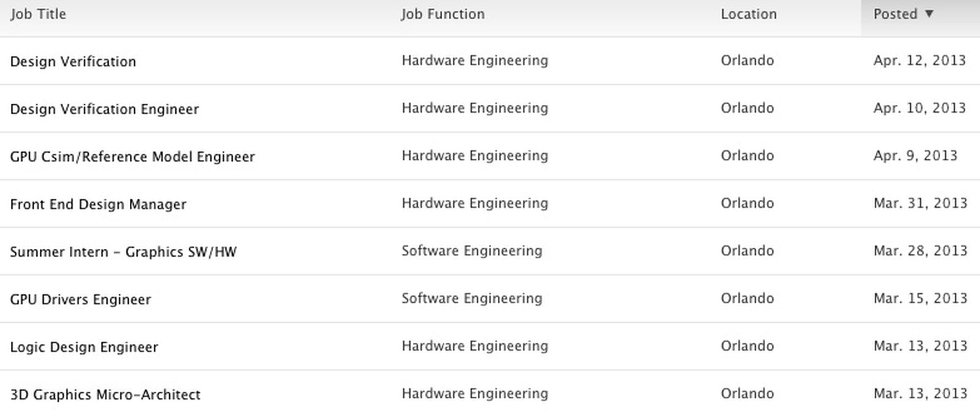Open the 3D Graphics Micro-Architect listing

click(x=105, y=395)
